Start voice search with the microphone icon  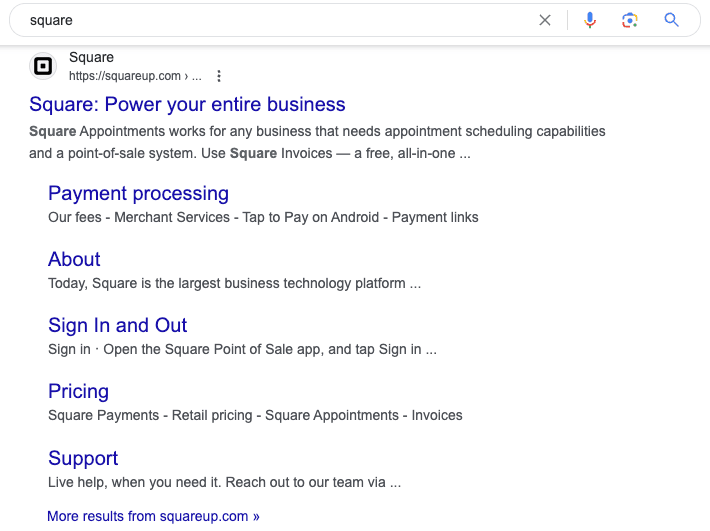tap(590, 20)
